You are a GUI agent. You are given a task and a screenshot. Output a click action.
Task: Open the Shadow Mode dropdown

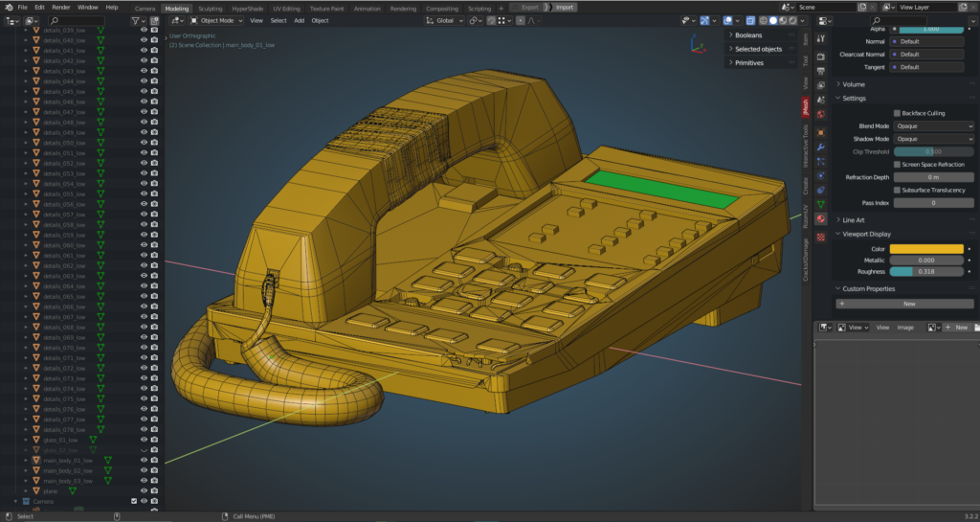tap(933, 139)
